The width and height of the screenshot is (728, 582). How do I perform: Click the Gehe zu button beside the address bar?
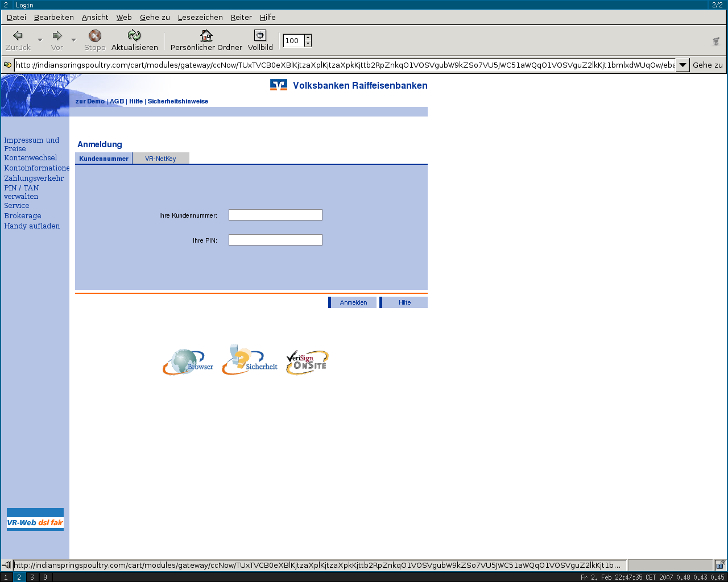(708, 65)
